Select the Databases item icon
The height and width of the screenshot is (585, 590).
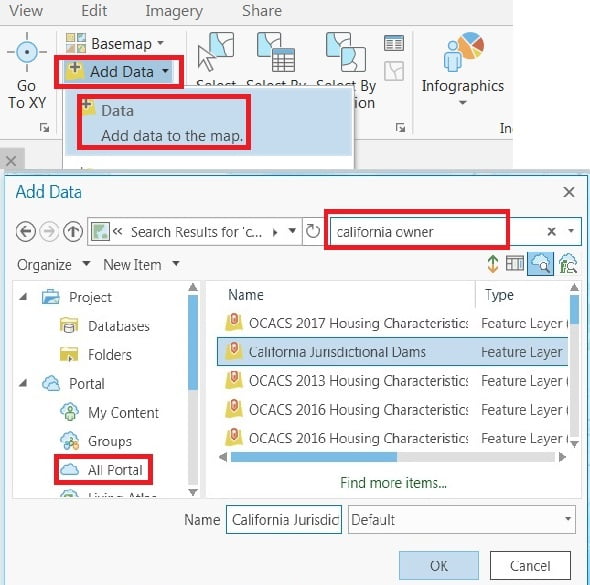(x=69, y=326)
